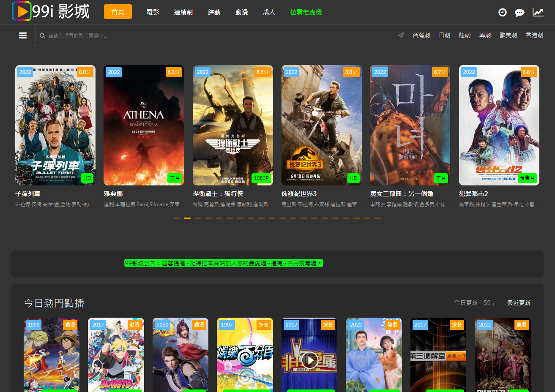
Task: Expand the hamburger menu
Action: [x=23, y=35]
